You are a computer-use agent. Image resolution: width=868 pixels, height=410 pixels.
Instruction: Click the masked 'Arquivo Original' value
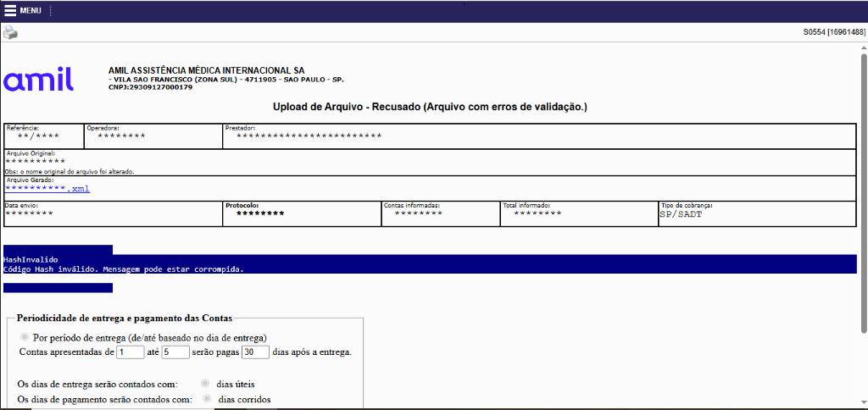coord(36,161)
